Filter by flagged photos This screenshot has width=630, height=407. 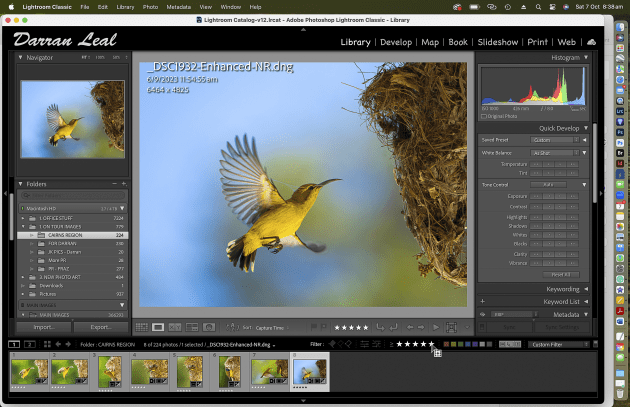tap(332, 344)
